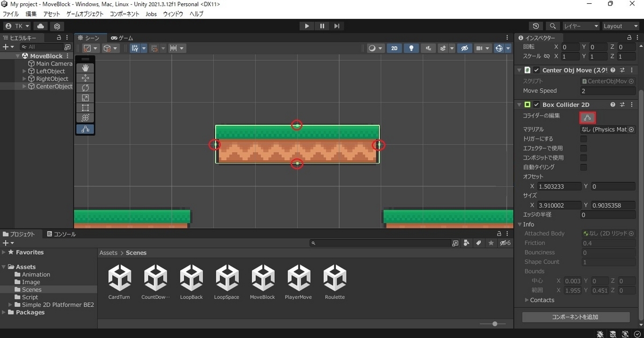The image size is (644, 338).
Task: Enable the エフェクターで使用 checkbox
Action: point(583,148)
